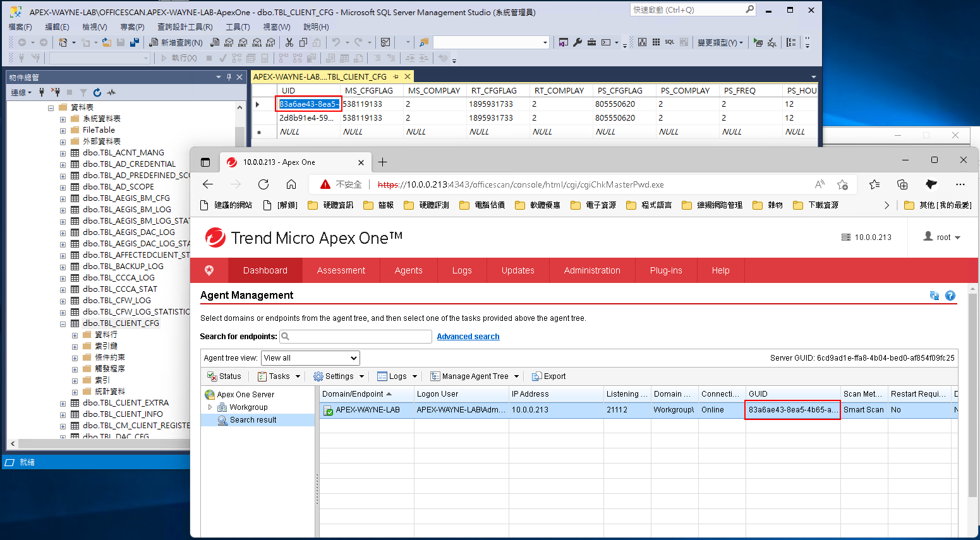Show the SQL pane icon in query designer
980x540 pixels.
(x=670, y=42)
